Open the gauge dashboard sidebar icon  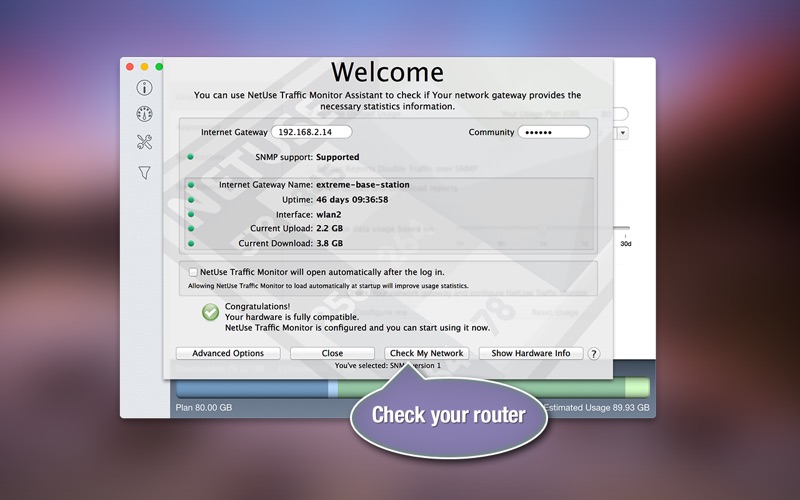pyautogui.click(x=144, y=115)
